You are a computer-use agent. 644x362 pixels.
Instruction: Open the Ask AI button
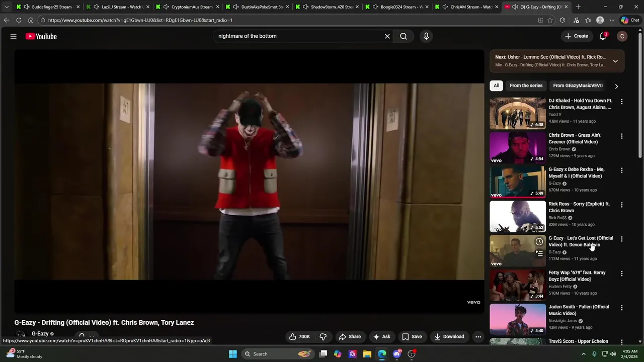pos(381,337)
